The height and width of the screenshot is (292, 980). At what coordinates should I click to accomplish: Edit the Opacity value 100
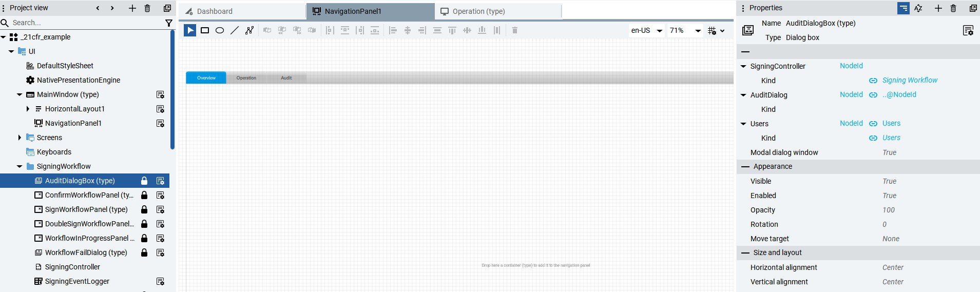click(889, 210)
